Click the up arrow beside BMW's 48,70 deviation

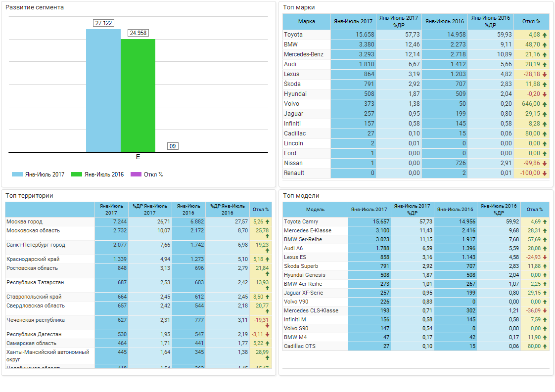[x=545, y=45]
